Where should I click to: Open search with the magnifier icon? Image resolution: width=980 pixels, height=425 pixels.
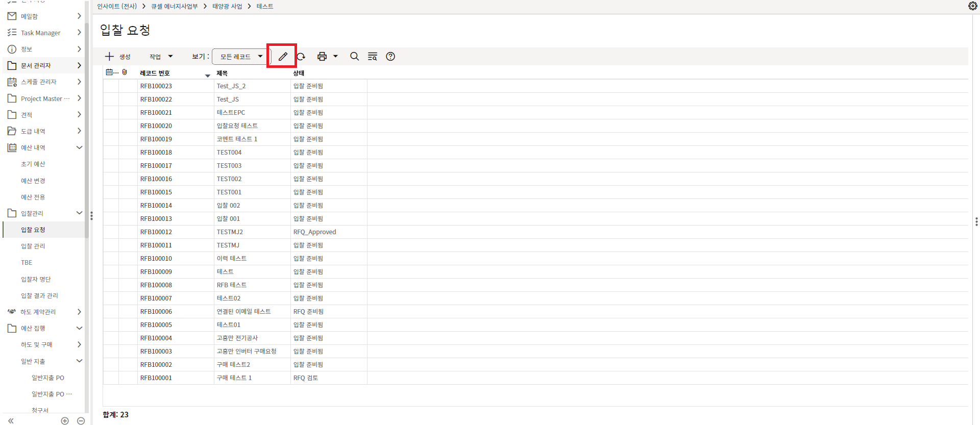pos(354,57)
